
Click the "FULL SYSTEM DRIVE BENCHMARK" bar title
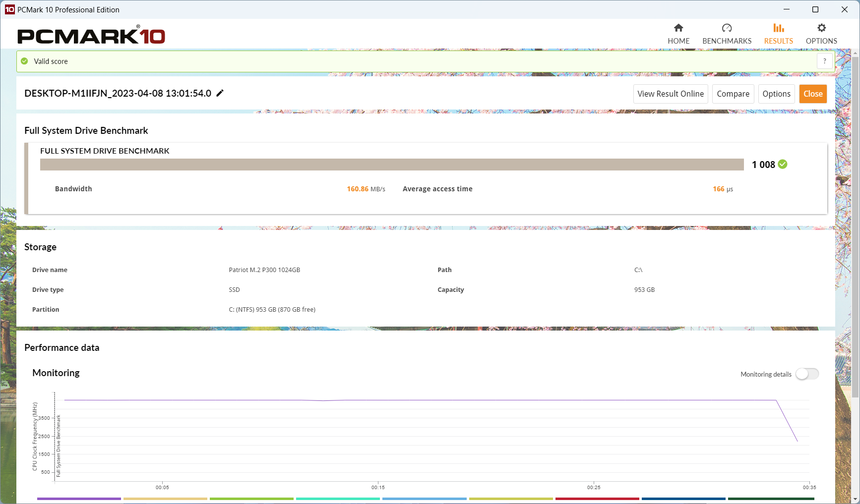point(105,151)
